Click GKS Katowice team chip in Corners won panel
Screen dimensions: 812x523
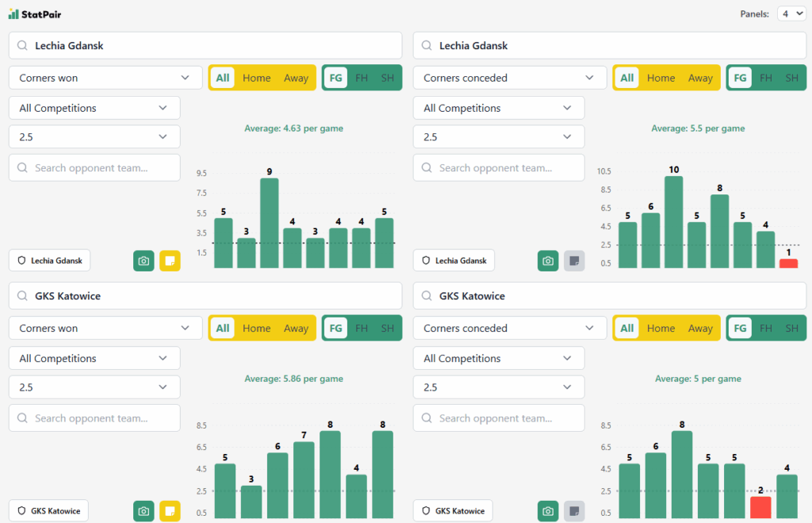pos(48,510)
